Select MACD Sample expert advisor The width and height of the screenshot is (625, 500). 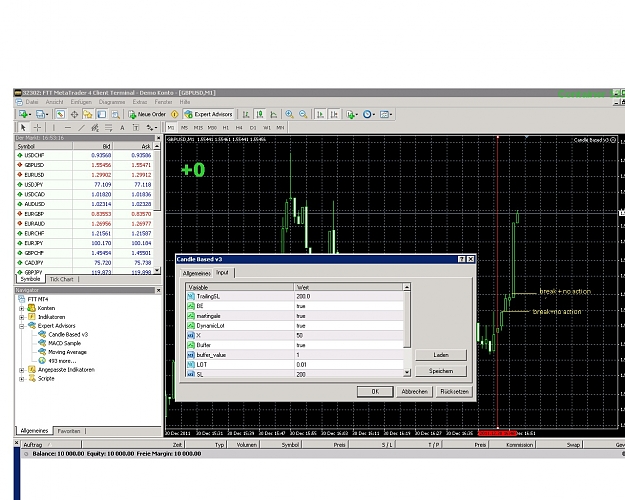tap(64, 343)
